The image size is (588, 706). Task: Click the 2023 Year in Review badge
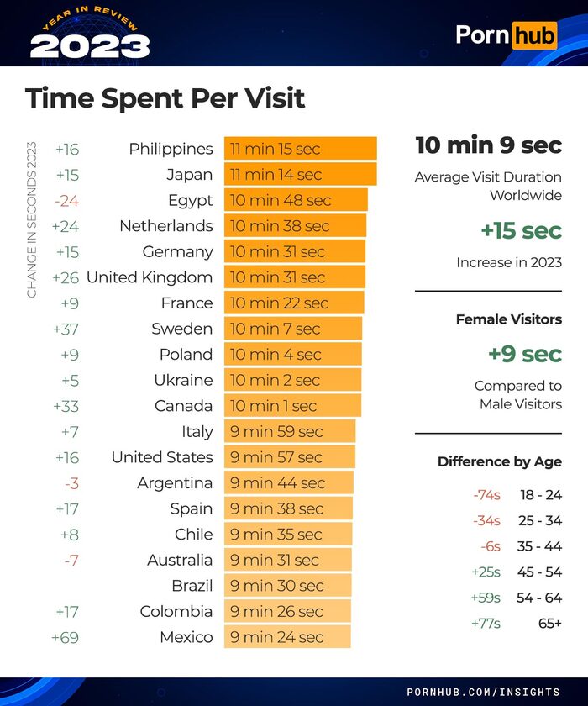(x=89, y=37)
